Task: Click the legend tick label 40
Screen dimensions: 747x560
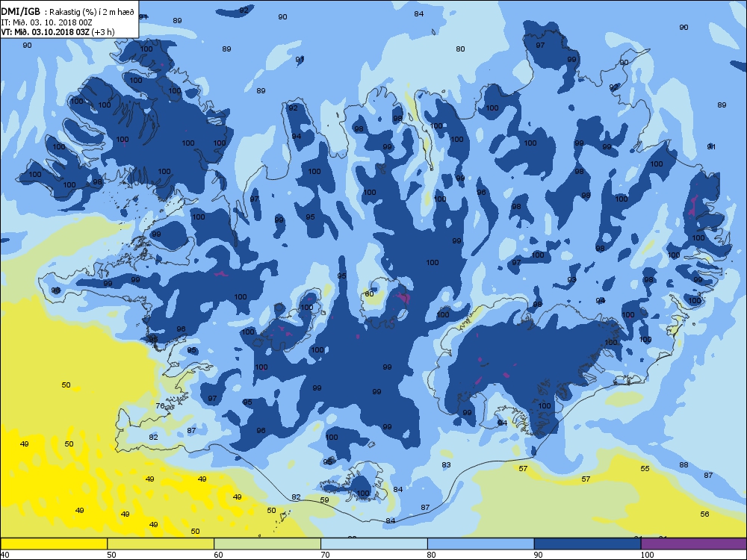Action: [4, 555]
